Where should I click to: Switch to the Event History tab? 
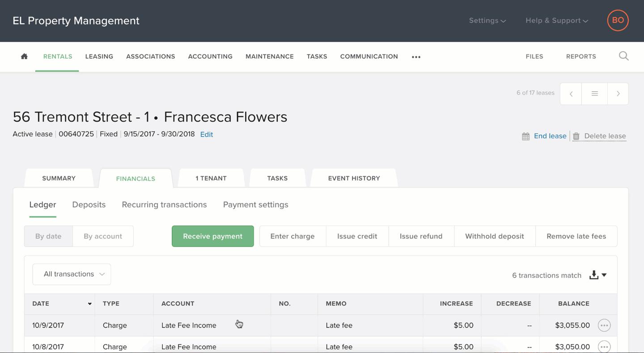354,178
